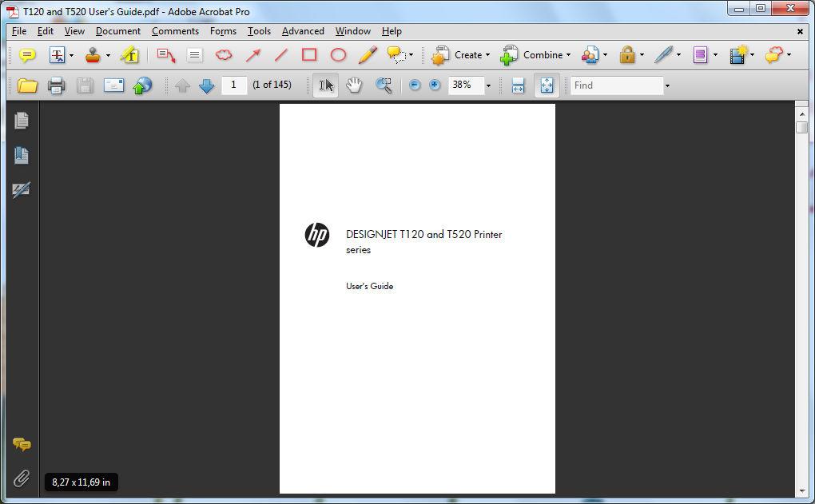The width and height of the screenshot is (815, 504).
Task: Activate the Select tool cursor
Action: (x=326, y=85)
